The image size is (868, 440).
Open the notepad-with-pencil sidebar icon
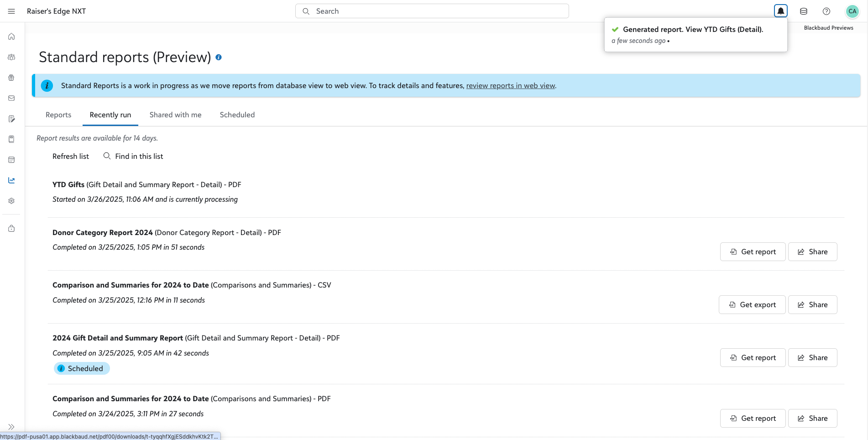pyautogui.click(x=11, y=119)
